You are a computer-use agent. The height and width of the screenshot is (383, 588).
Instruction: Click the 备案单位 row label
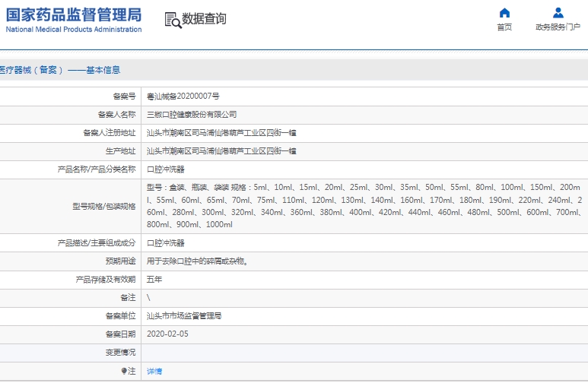coord(120,316)
